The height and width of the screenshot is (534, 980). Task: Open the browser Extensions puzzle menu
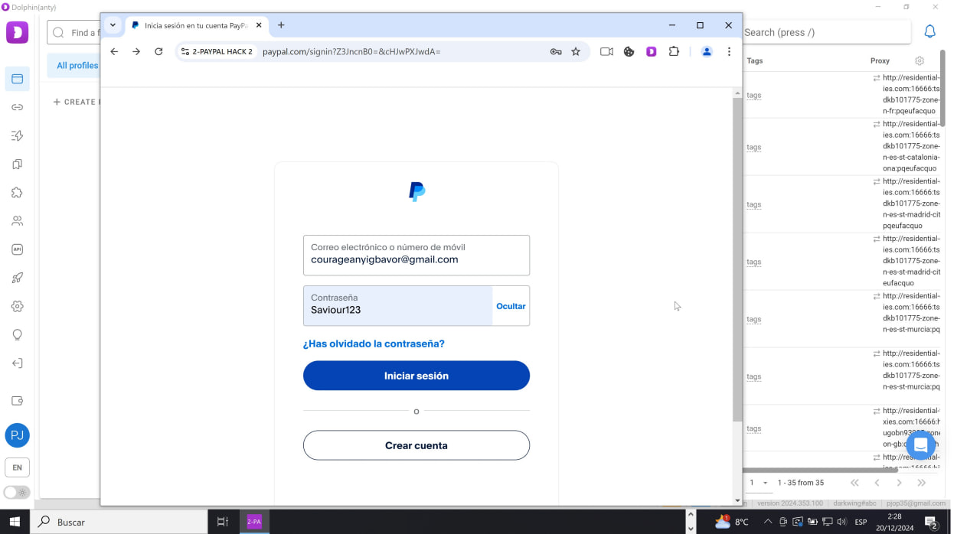pos(674,51)
